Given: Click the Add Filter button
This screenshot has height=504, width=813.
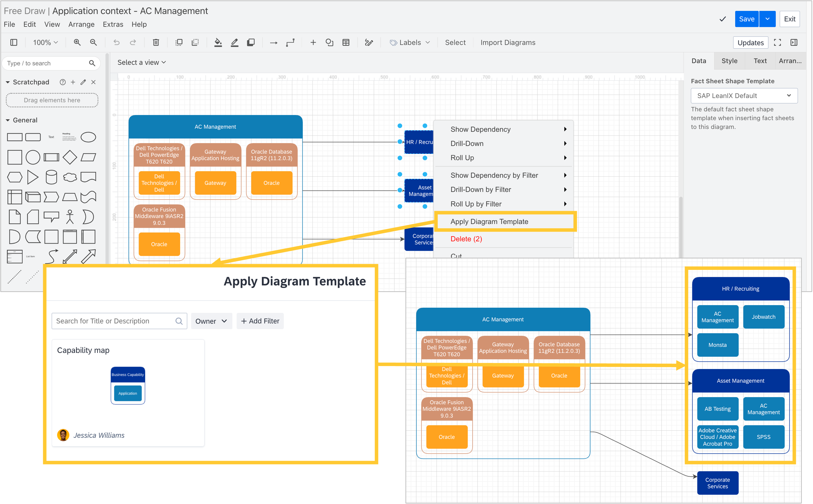Looking at the screenshot, I should [260, 321].
